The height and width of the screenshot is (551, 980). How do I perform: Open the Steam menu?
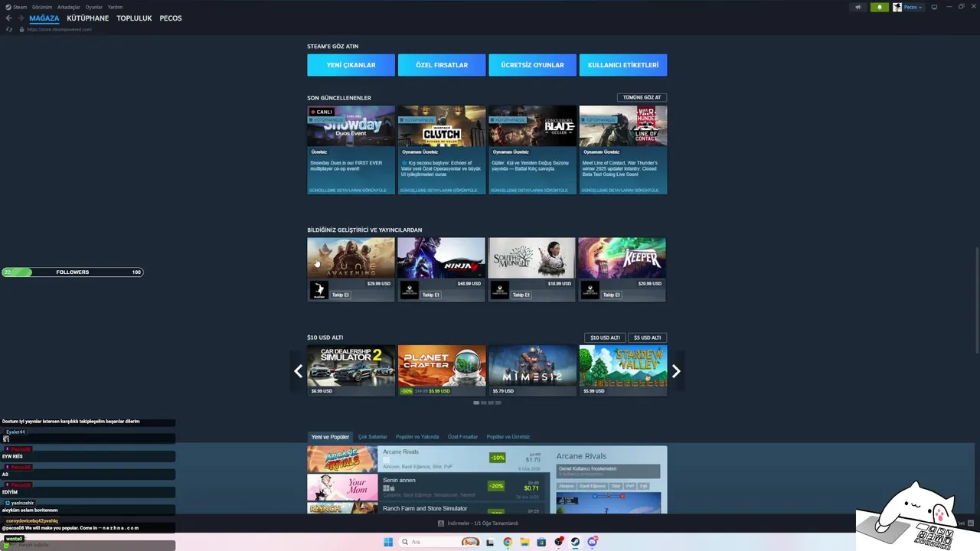pos(20,7)
